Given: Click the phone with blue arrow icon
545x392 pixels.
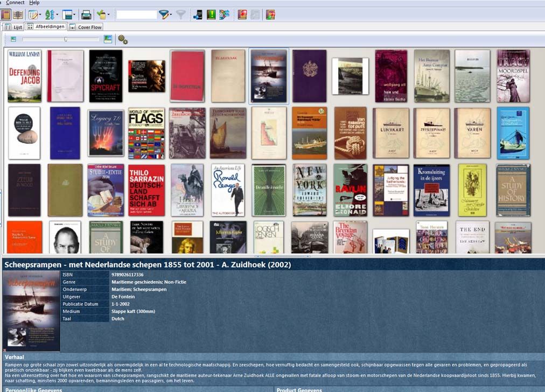Looking at the screenshot, I should [x=198, y=15].
